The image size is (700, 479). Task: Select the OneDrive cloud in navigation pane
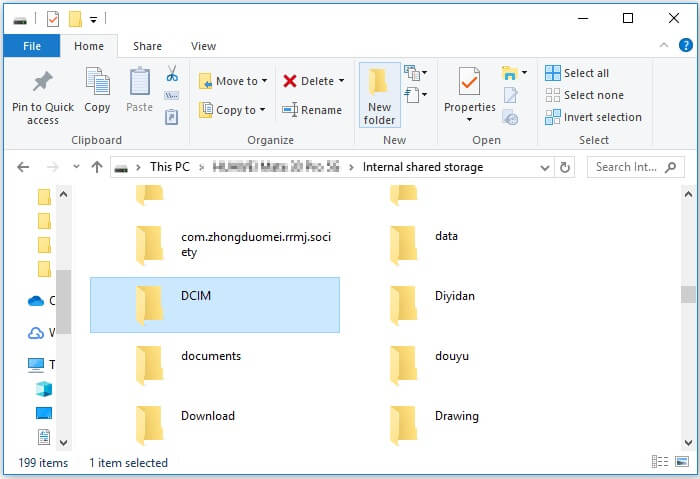pyautogui.click(x=36, y=301)
